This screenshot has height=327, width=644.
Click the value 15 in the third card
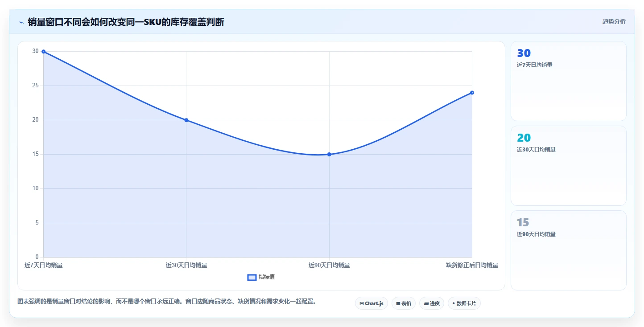tap(523, 223)
